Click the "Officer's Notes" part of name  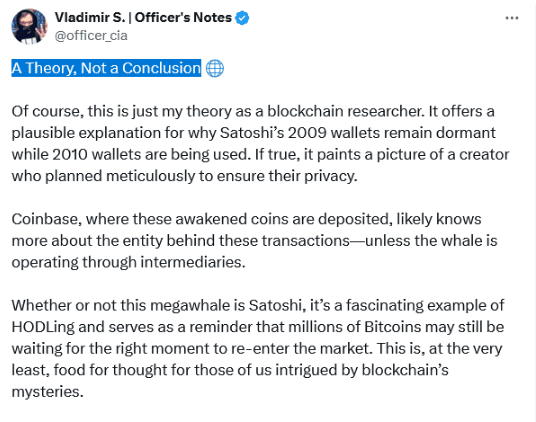(x=183, y=17)
